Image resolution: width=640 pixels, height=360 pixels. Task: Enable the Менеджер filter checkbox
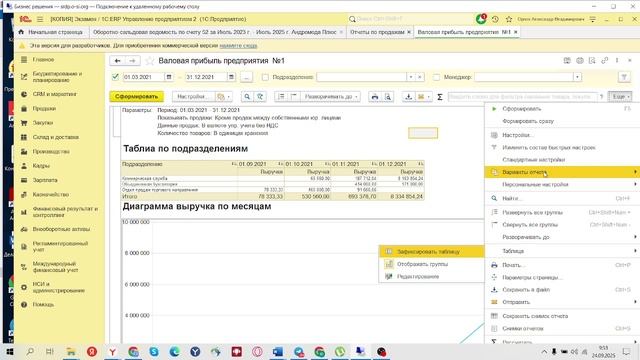point(436,77)
